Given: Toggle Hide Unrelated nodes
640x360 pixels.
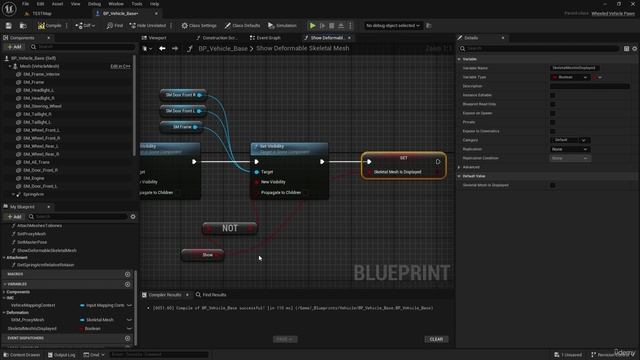Looking at the screenshot, I should pyautogui.click(x=148, y=26).
